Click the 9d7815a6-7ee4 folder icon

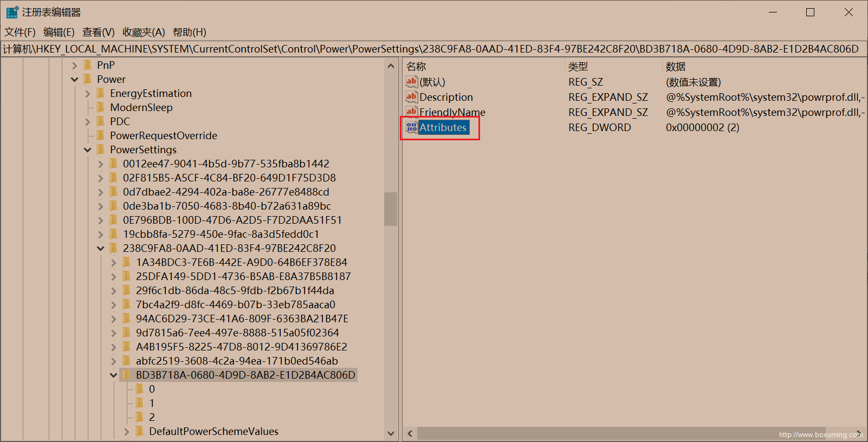(127, 333)
